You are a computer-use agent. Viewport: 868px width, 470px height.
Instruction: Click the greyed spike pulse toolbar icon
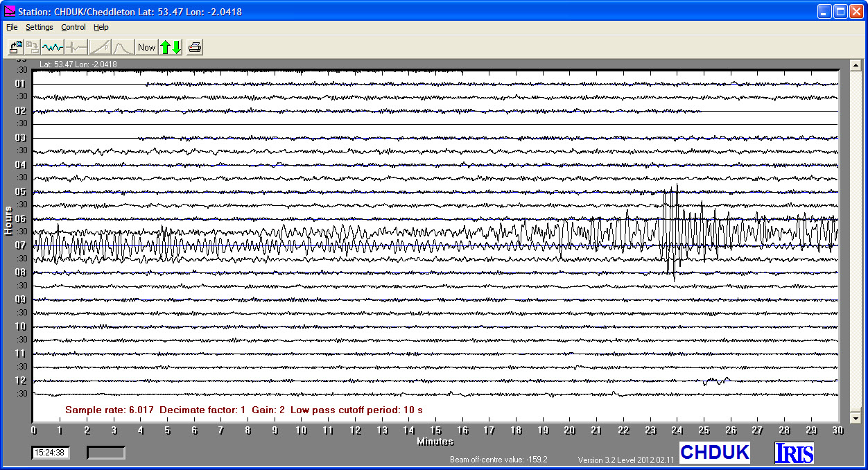coord(76,47)
